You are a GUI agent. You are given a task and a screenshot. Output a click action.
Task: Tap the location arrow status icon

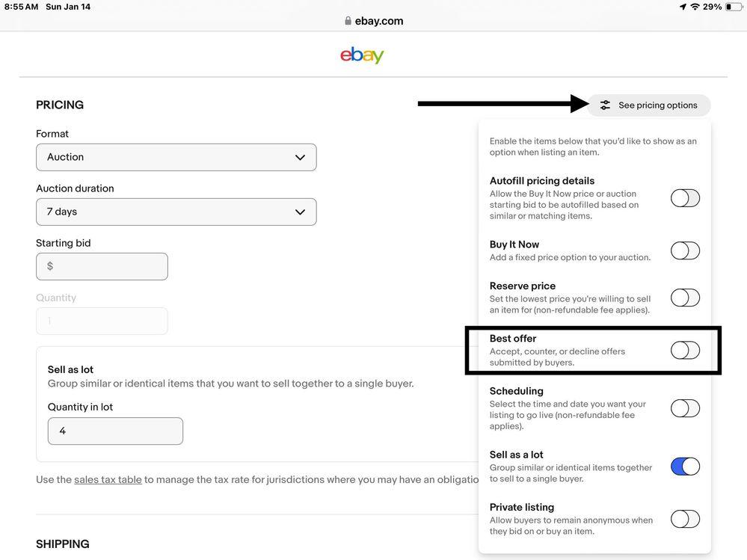[683, 7]
